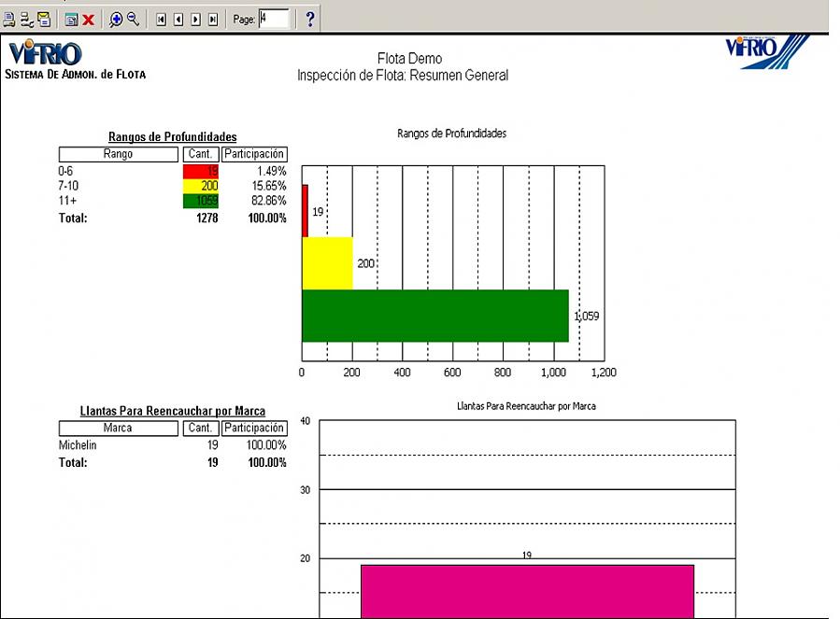Click "Total:" in the depth ranges table
Screen dimensions: 840x619
73,218
